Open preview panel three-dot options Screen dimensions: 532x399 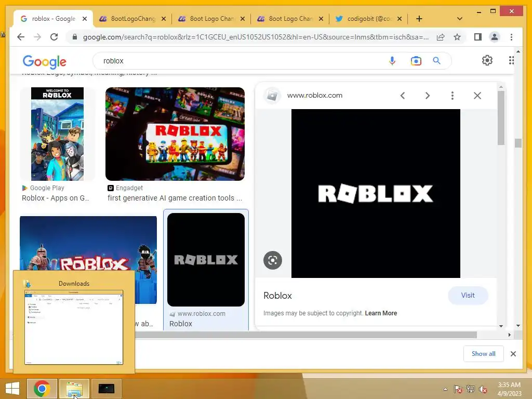coord(453,96)
